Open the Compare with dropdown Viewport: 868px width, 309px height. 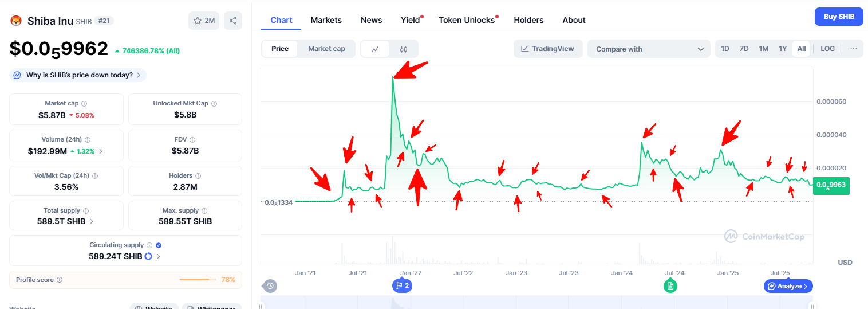649,49
